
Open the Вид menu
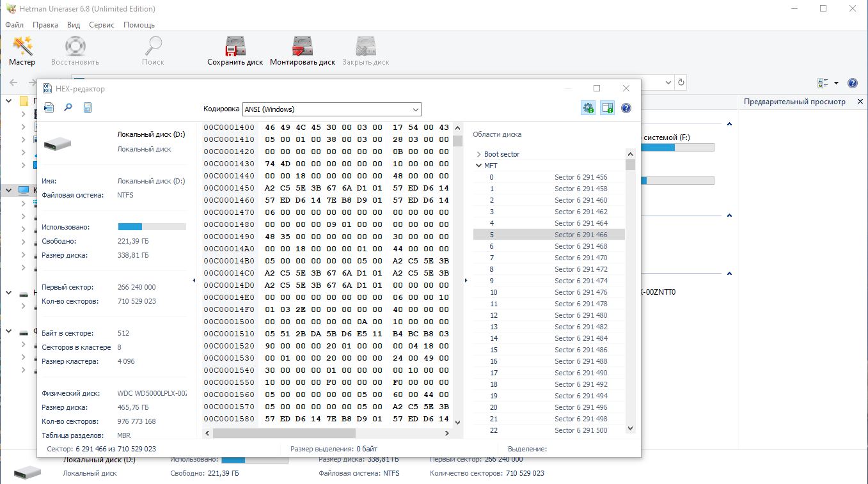pyautogui.click(x=74, y=25)
